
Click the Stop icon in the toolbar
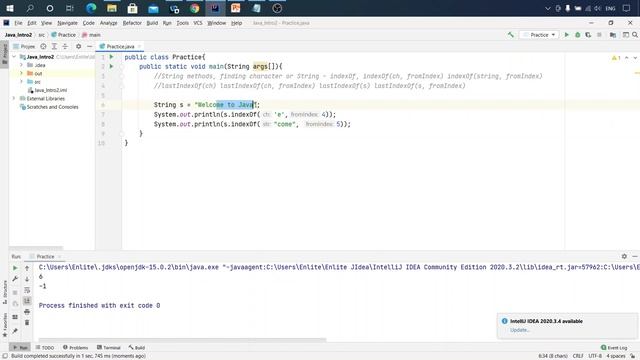(599, 35)
